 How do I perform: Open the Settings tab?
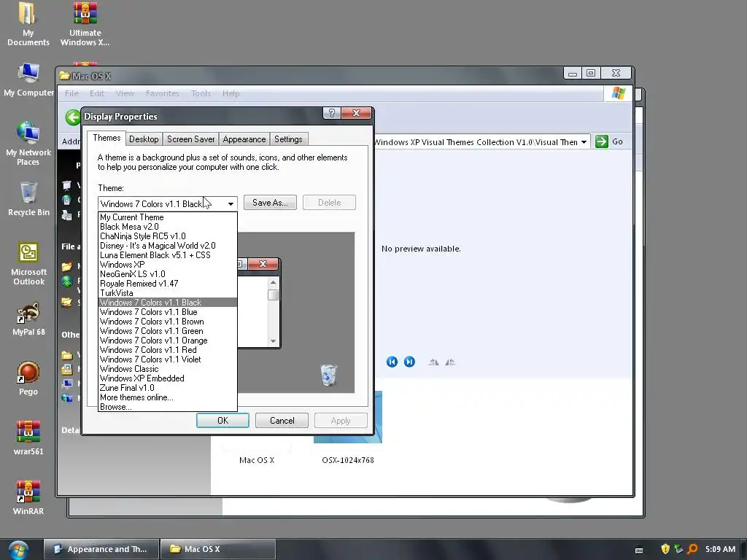(x=288, y=139)
